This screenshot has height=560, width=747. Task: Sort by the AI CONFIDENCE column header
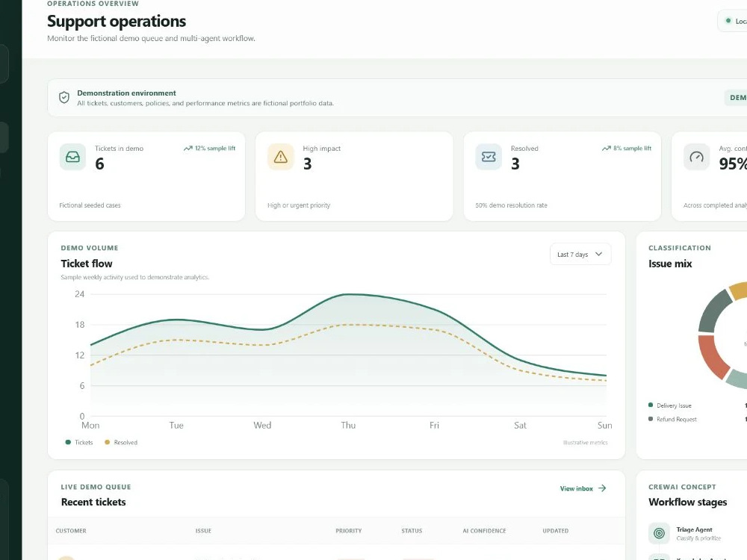tap(485, 530)
